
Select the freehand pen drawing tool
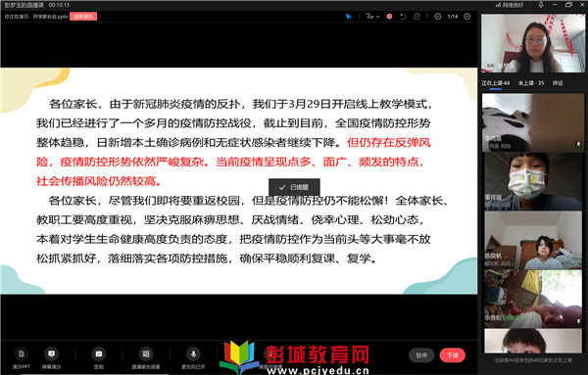click(369, 17)
